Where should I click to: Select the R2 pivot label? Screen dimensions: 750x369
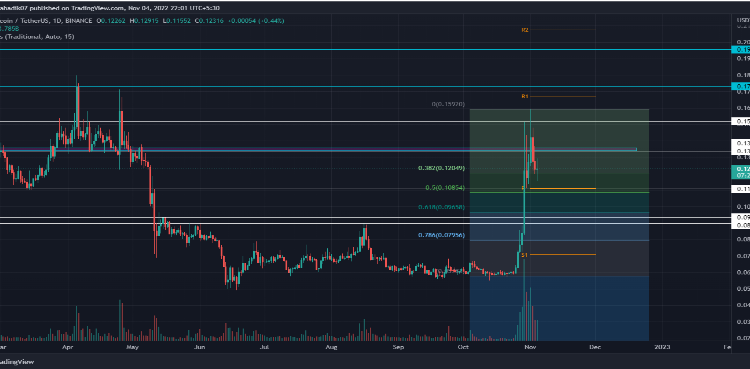point(525,30)
